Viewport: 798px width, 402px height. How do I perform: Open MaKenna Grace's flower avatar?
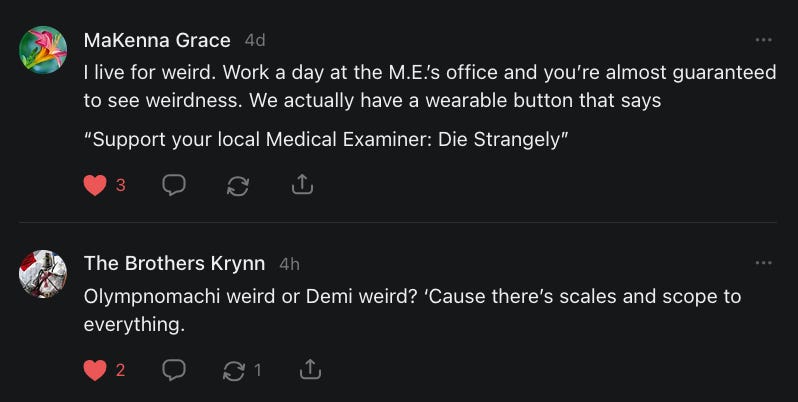pyautogui.click(x=43, y=49)
